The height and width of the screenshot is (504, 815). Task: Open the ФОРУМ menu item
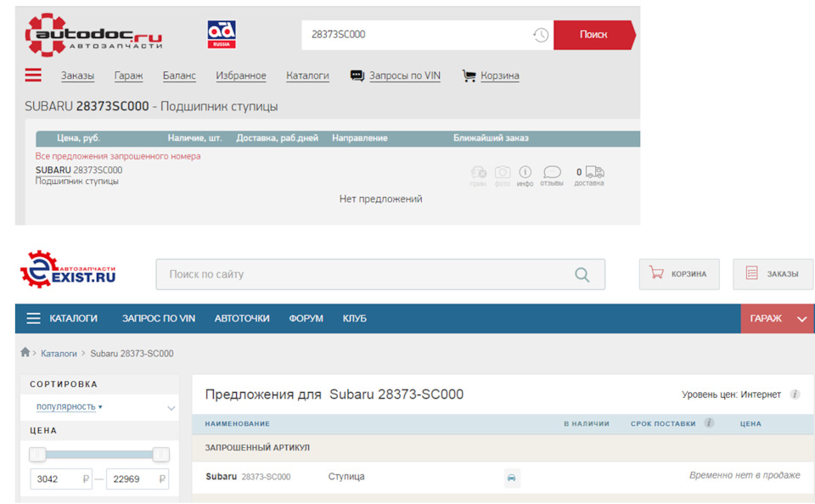click(x=305, y=318)
